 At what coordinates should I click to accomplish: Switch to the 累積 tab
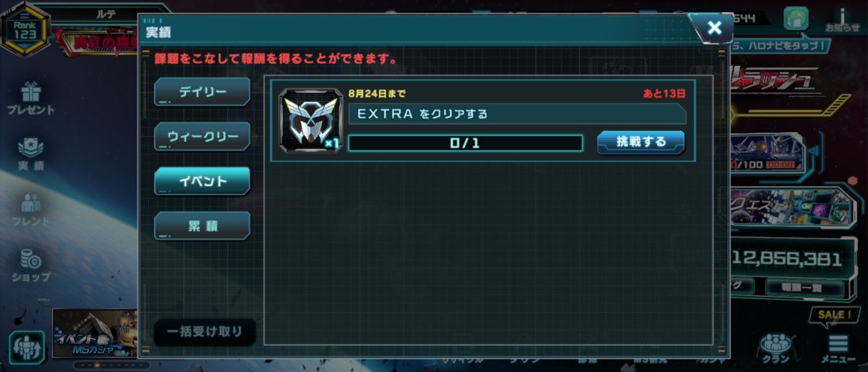[203, 226]
